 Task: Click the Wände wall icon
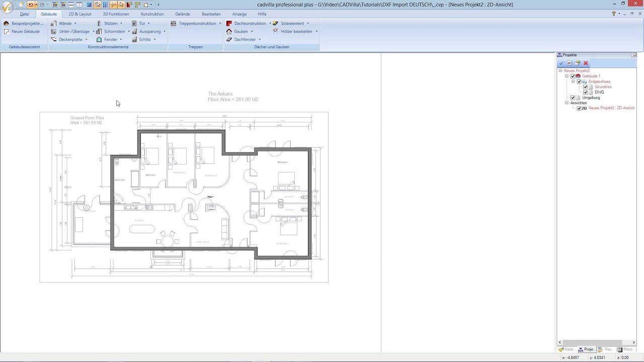click(x=54, y=23)
